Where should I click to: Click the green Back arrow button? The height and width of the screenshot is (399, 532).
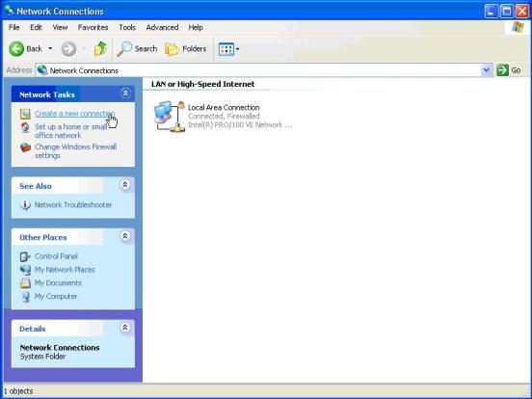16,49
